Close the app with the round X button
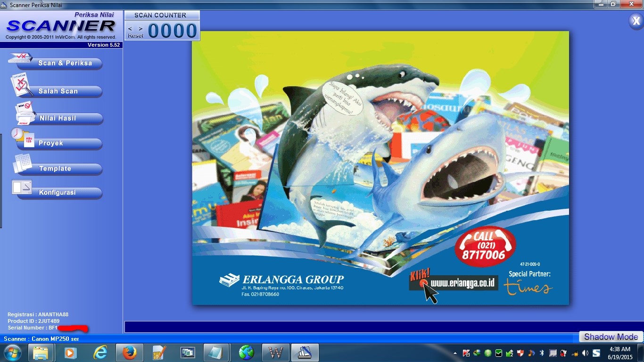This screenshot has width=644, height=362. point(636,21)
